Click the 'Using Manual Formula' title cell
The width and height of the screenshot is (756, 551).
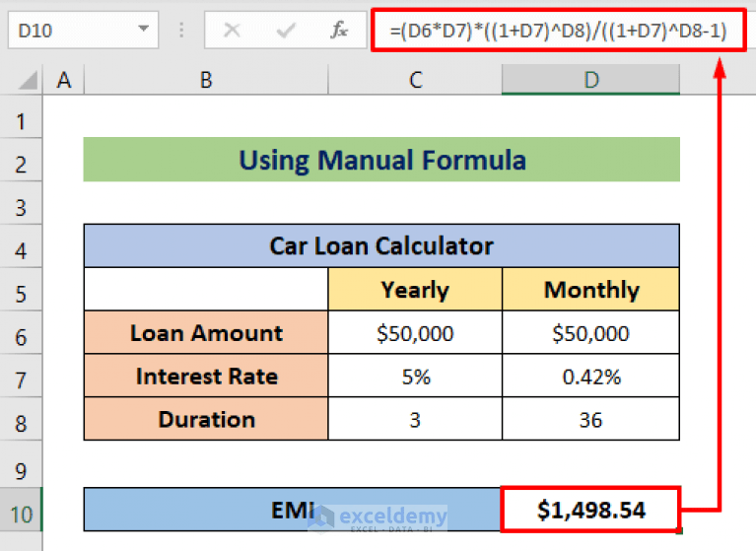[x=381, y=160]
